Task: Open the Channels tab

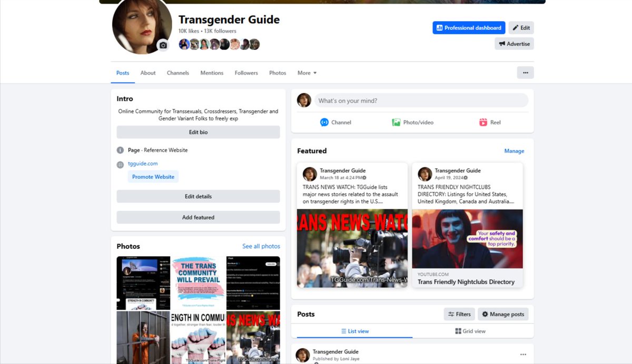Action: coord(178,73)
